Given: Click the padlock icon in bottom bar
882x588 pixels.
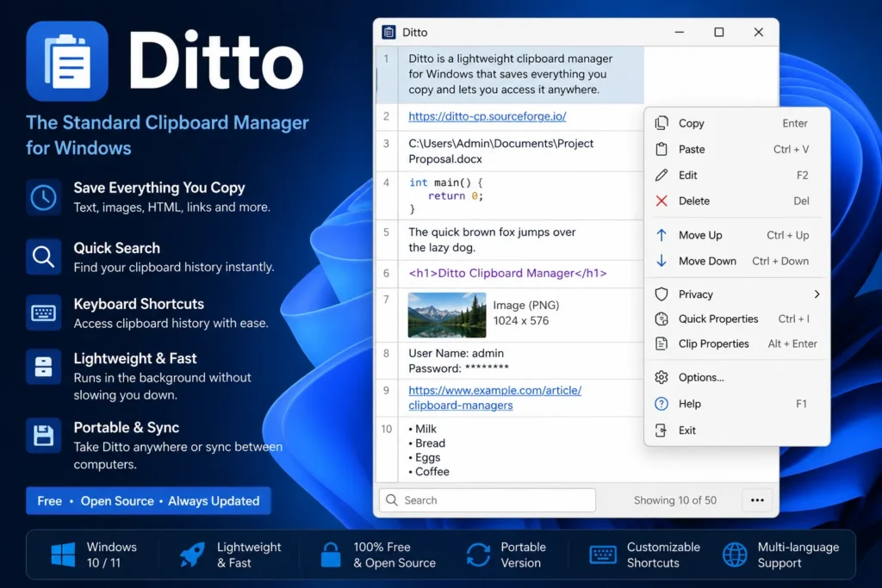Looking at the screenshot, I should point(331,554).
